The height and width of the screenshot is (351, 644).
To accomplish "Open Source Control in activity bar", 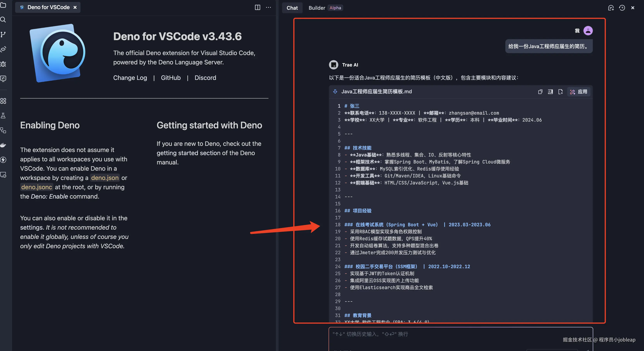I will pos(3,34).
